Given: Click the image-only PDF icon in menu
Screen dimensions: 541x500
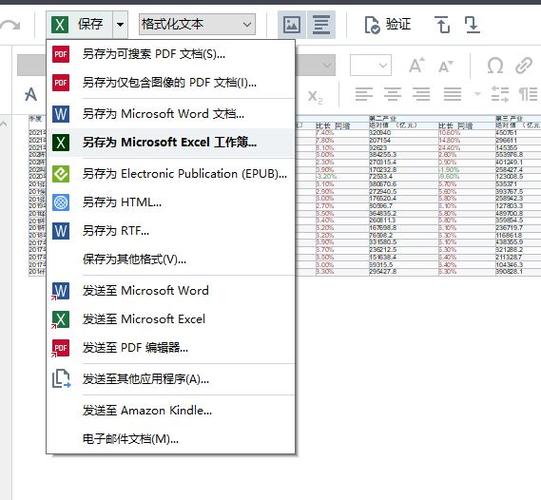Looking at the screenshot, I should click(x=61, y=82).
